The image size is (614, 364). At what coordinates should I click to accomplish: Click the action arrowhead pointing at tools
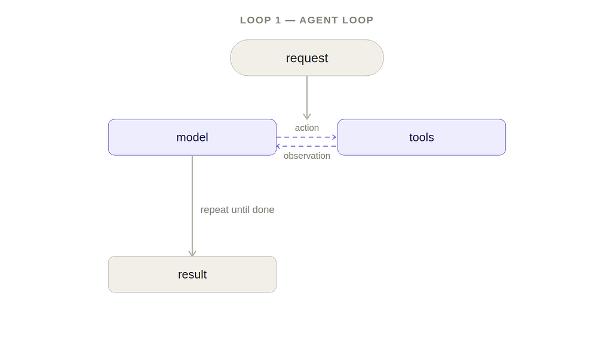pos(334,137)
